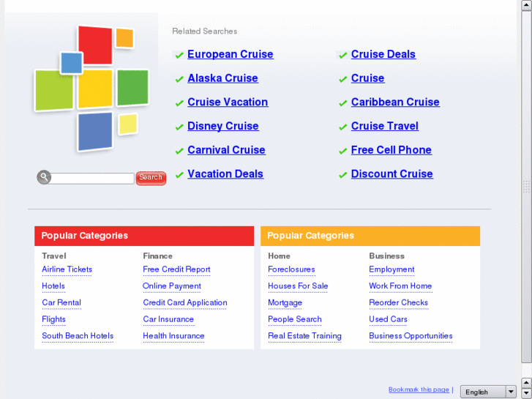Viewport: 532px width, 399px height.
Task: Click the checkmark beside Disney Cruise
Action: click(x=179, y=127)
